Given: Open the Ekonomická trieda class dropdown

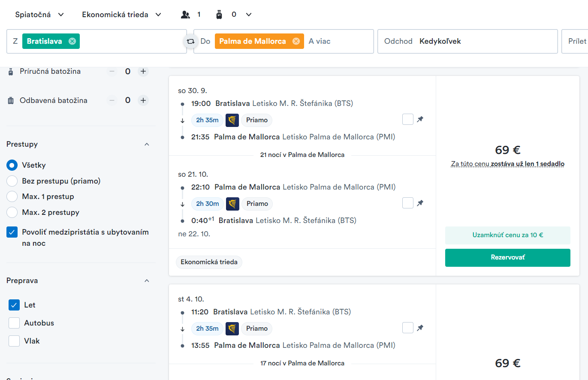Looking at the screenshot, I should (122, 15).
